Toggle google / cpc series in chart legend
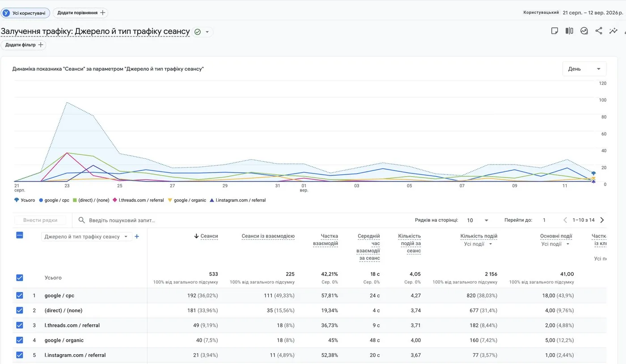 [54, 200]
